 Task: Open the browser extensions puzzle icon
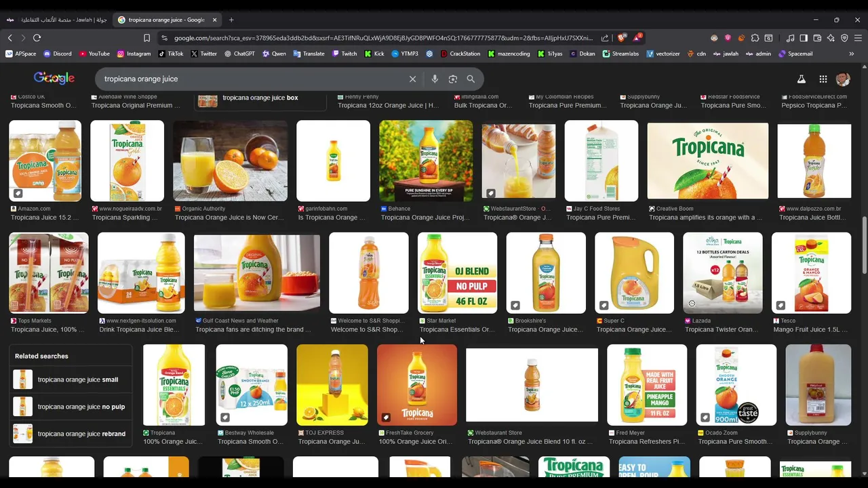[x=755, y=38]
